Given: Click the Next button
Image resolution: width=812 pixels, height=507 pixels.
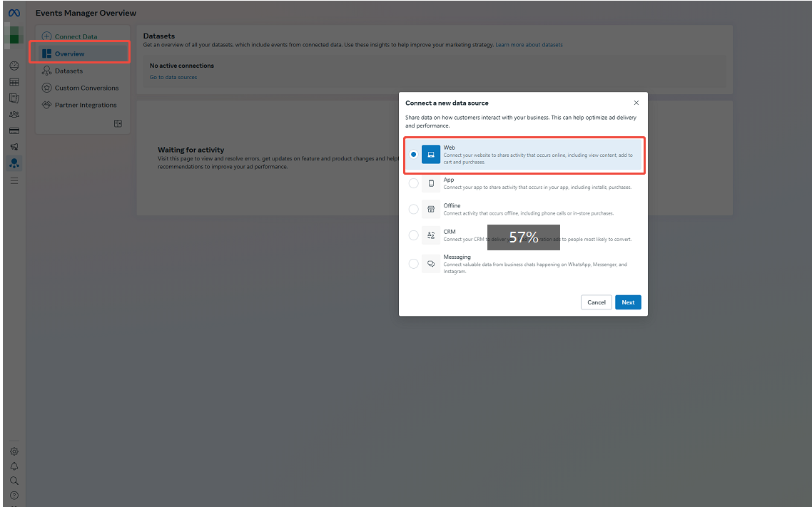Looking at the screenshot, I should [x=628, y=302].
